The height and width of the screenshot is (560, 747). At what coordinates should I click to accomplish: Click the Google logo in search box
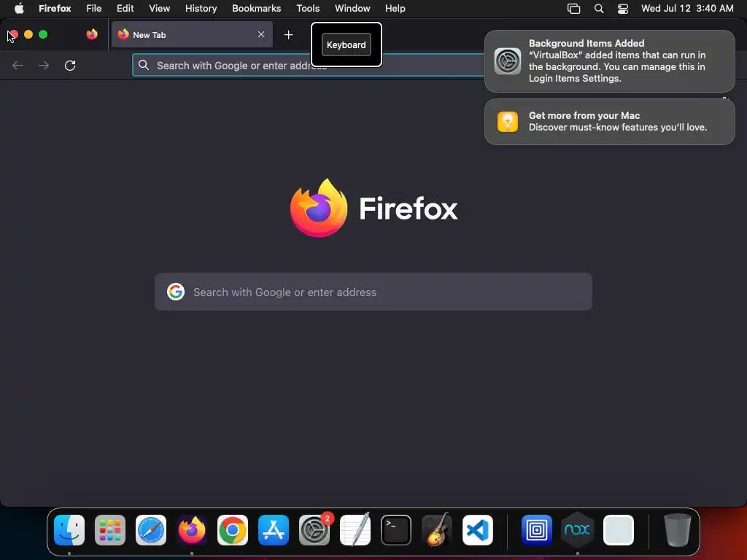point(176,292)
